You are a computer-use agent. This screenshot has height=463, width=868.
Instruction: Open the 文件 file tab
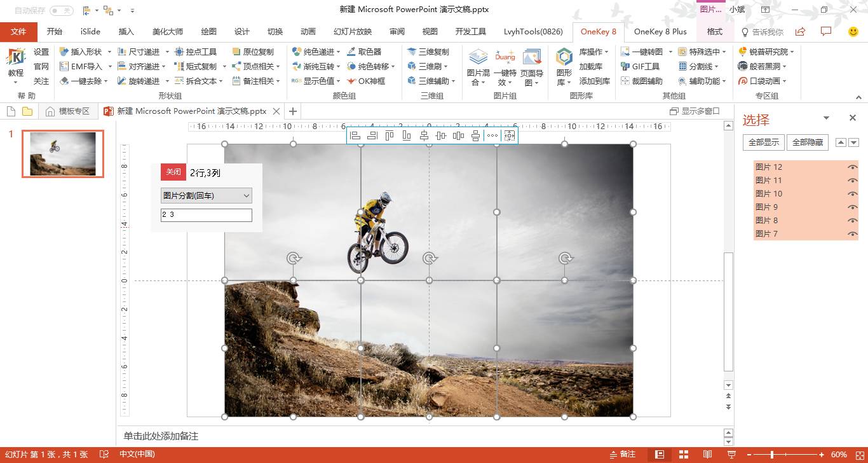18,32
